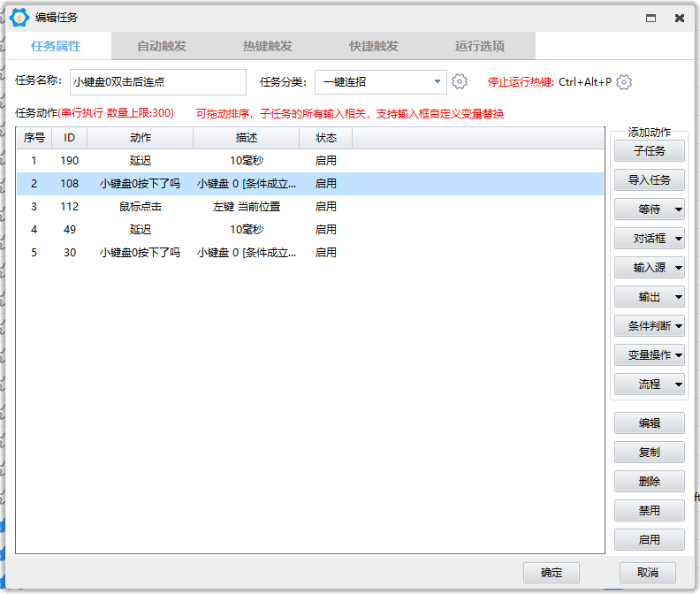This screenshot has width=700, height=594.
Task: Click into the 任务名称 text field
Action: [x=157, y=82]
